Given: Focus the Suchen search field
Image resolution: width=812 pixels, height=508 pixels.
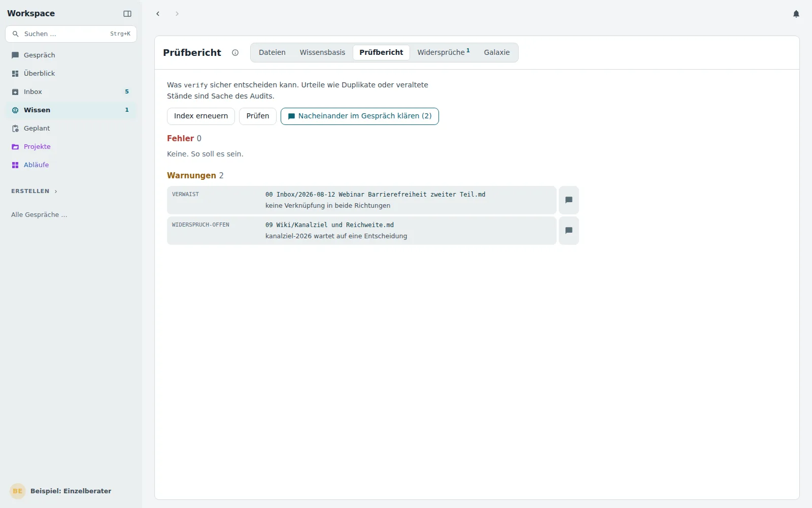Looking at the screenshot, I should click(71, 34).
